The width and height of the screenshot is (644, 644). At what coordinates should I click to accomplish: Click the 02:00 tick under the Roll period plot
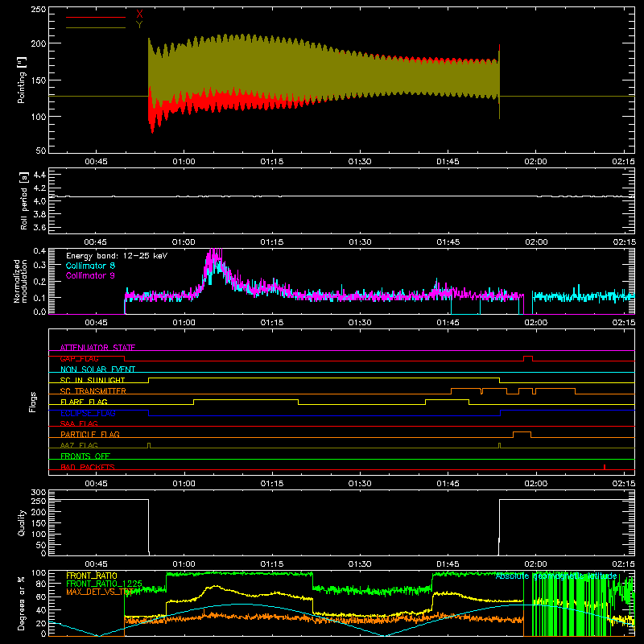click(x=536, y=242)
